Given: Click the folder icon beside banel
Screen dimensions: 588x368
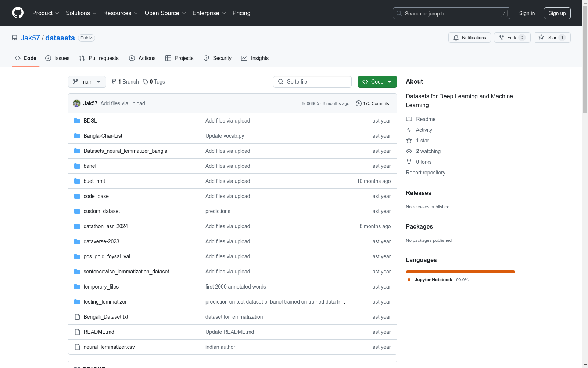Looking at the screenshot, I should pos(77,166).
